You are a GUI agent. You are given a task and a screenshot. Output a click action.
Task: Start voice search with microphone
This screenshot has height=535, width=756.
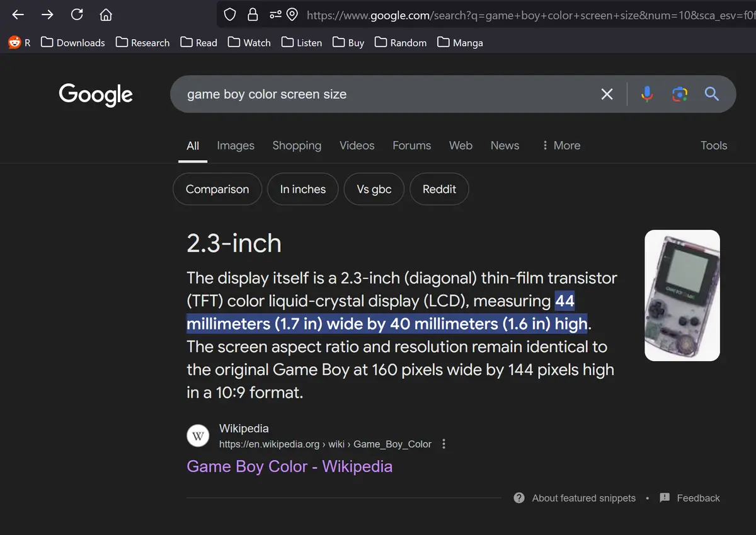point(646,95)
